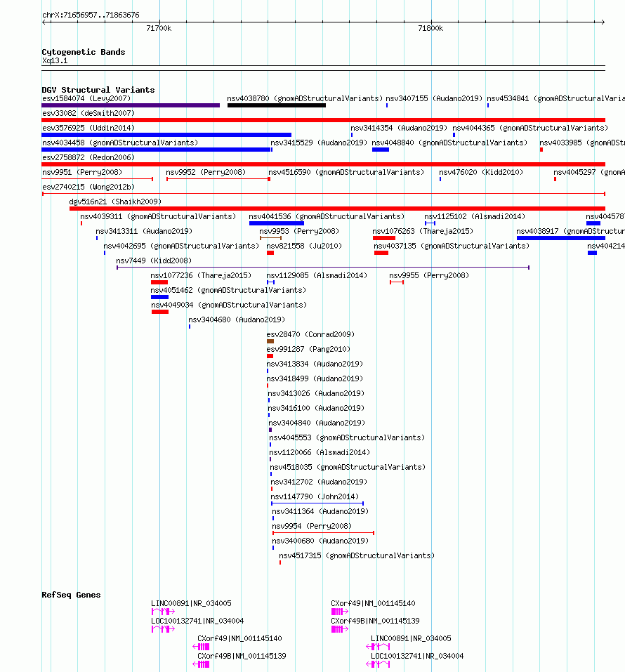
Task: Open variant esv1584074 (Levy2007)
Action: [x=86, y=98]
